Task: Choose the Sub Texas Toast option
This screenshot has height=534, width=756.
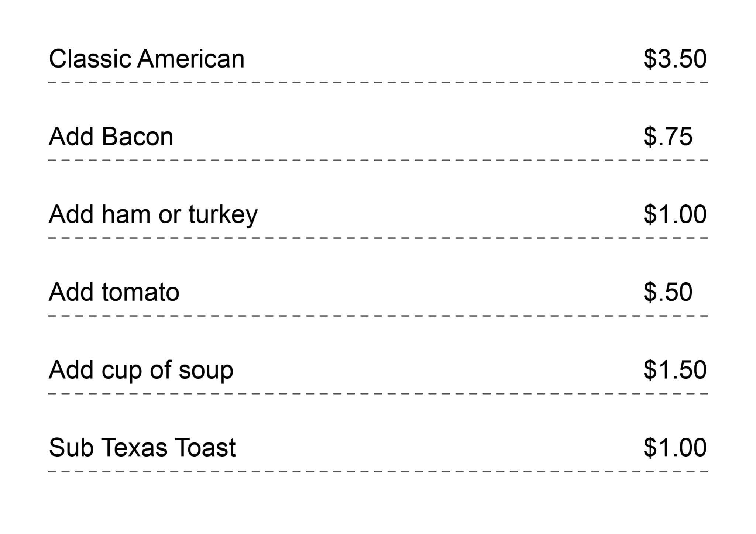Action: 142,448
